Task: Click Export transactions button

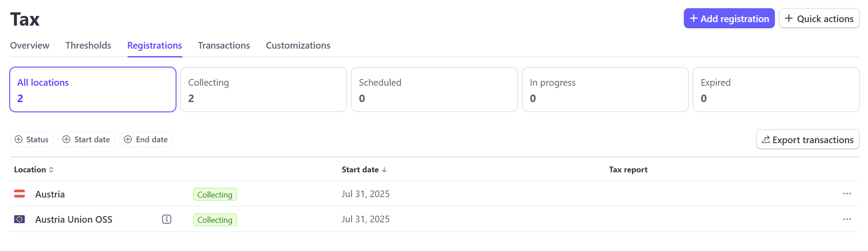Action: 807,140
